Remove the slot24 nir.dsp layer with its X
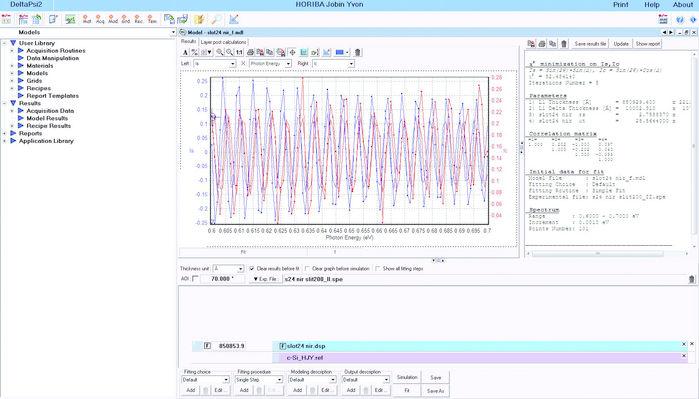The height and width of the screenshot is (399, 699). [x=684, y=344]
